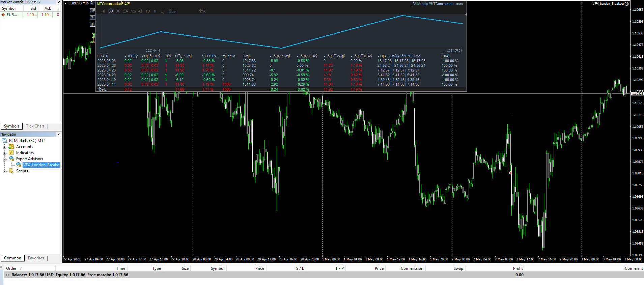Click the IC Markets (SC) MT4 root icon
The height and width of the screenshot is (285, 644).
[x=5, y=141]
